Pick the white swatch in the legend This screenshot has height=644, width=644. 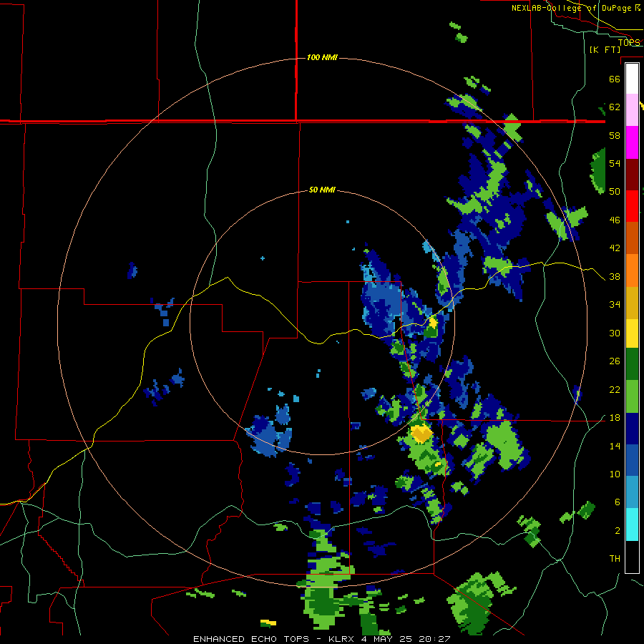pyautogui.click(x=632, y=79)
